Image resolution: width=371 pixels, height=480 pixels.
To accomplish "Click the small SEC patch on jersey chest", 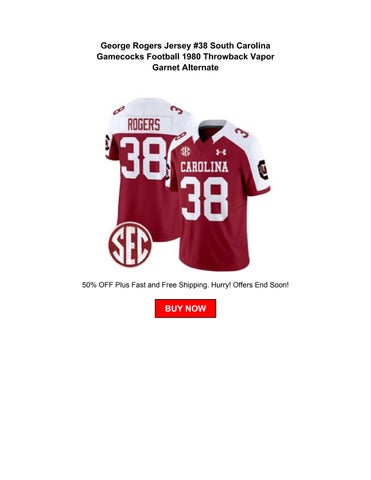I will coord(185,151).
